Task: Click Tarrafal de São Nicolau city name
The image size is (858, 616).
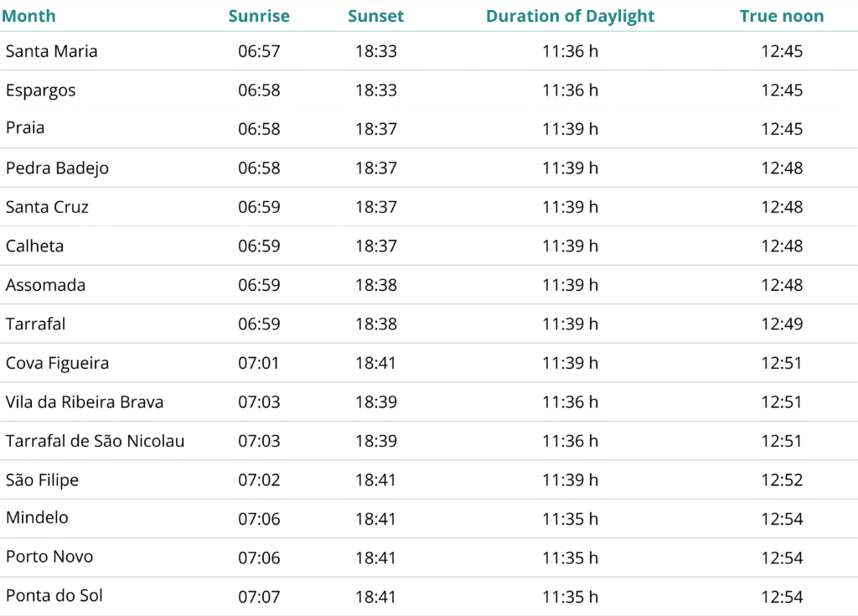Action: point(95,441)
